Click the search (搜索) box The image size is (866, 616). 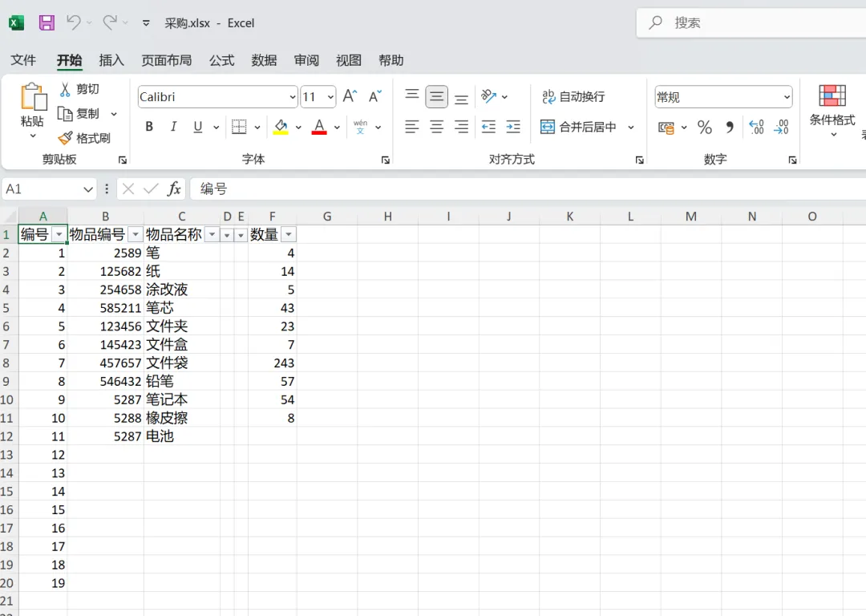coord(751,22)
